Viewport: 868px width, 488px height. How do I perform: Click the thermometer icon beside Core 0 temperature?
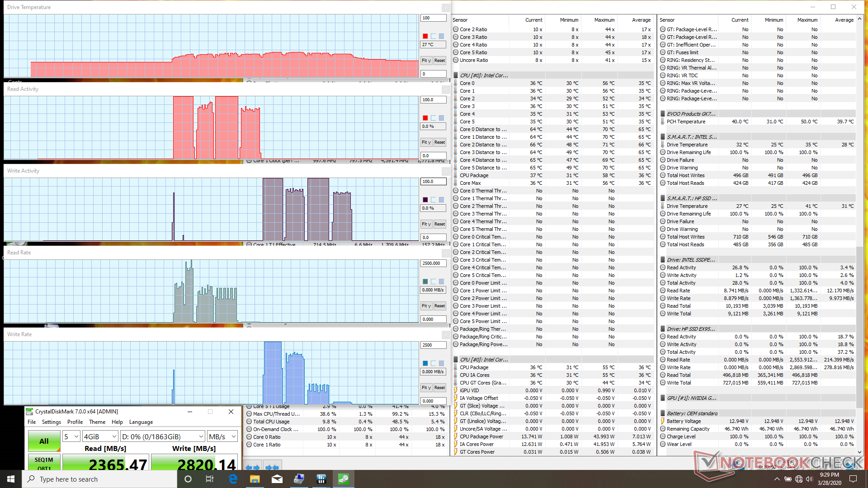click(x=456, y=83)
